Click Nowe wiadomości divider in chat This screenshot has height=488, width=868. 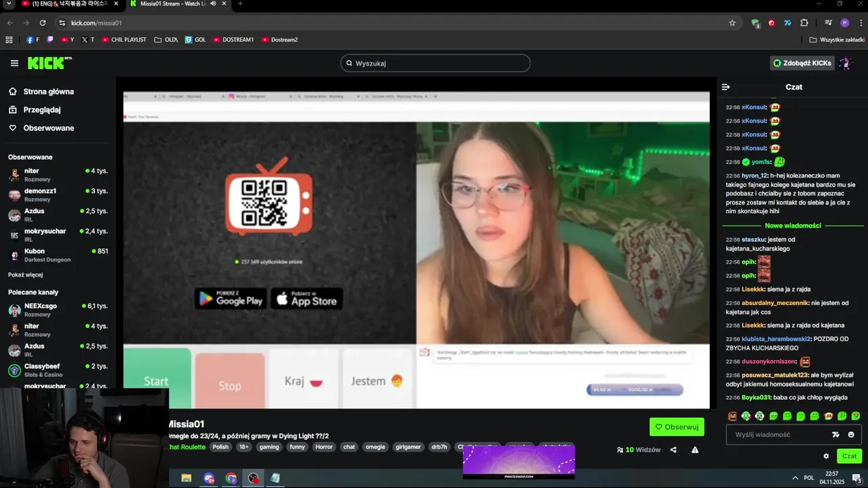coord(793,226)
